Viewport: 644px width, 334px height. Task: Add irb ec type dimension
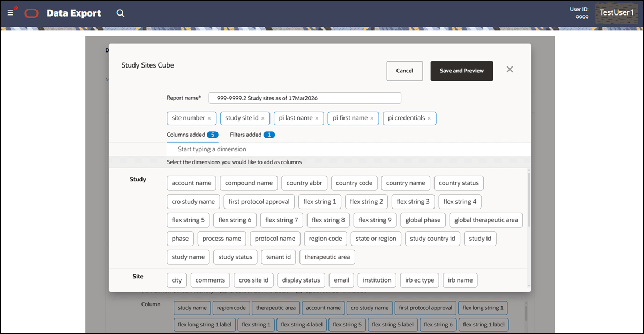point(420,280)
